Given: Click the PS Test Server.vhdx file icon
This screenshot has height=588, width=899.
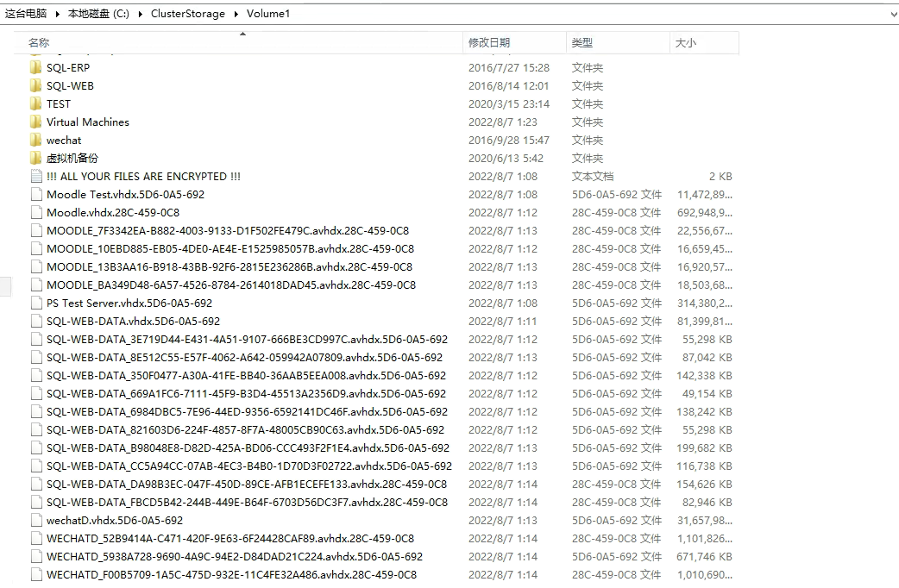Looking at the screenshot, I should click(x=36, y=303).
